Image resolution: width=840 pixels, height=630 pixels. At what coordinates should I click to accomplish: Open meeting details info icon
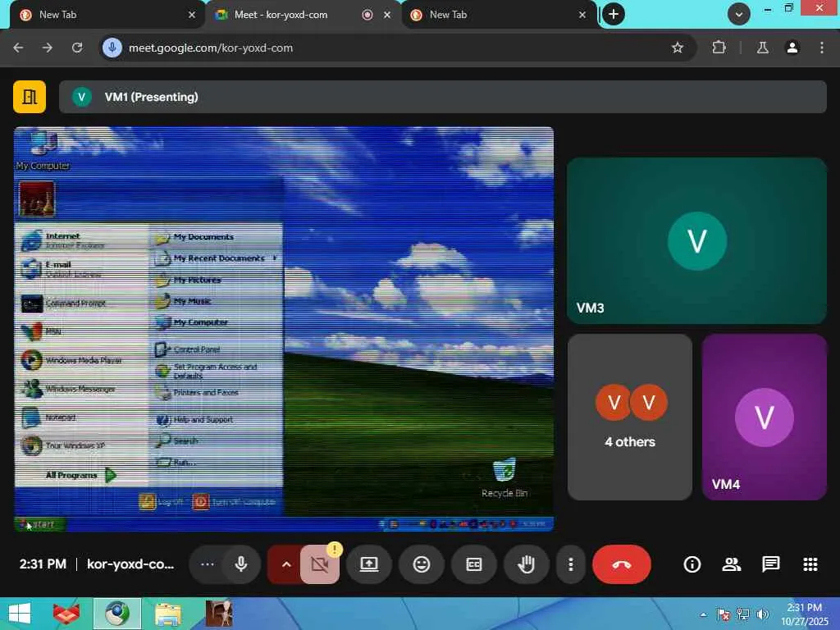pyautogui.click(x=692, y=564)
